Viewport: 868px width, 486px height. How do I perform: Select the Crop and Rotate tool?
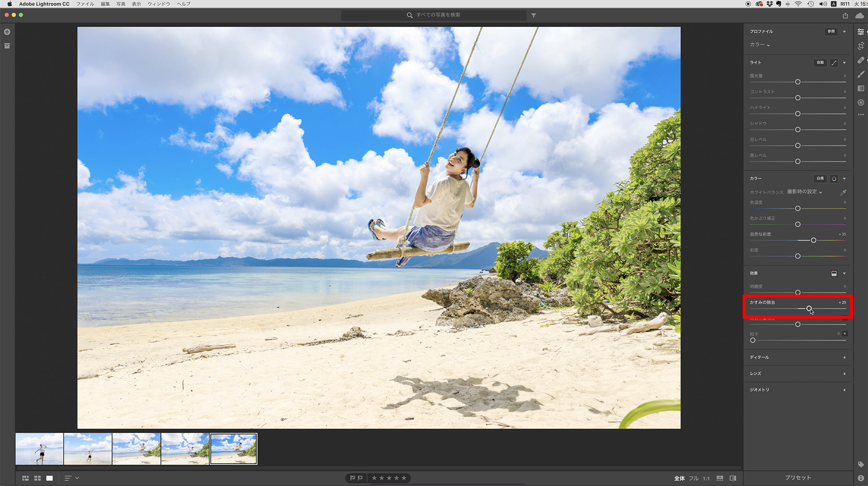[861, 46]
